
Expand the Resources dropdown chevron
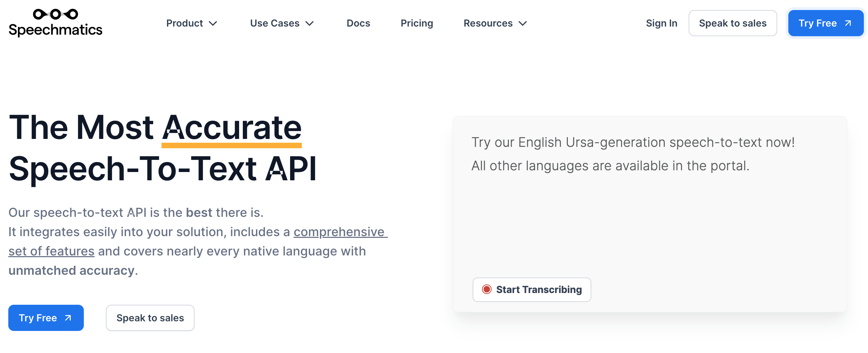[523, 23]
